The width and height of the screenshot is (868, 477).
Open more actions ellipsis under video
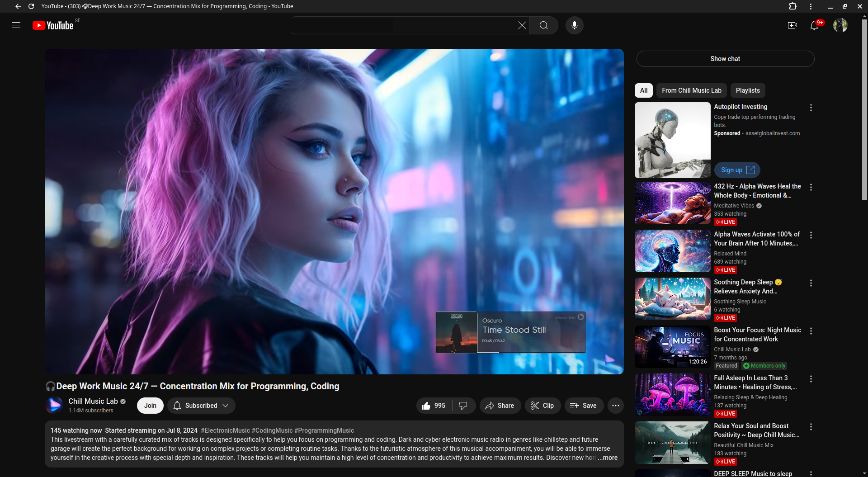click(x=615, y=406)
